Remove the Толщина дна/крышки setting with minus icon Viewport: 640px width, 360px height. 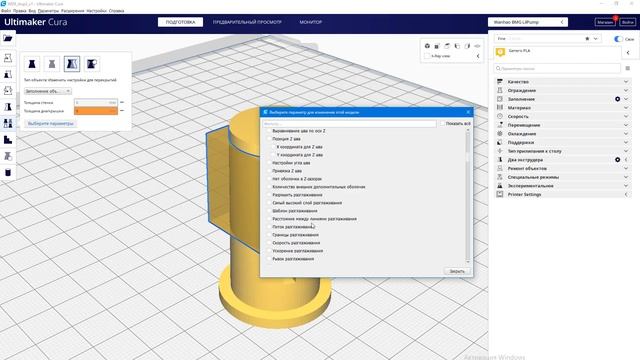(x=122, y=111)
